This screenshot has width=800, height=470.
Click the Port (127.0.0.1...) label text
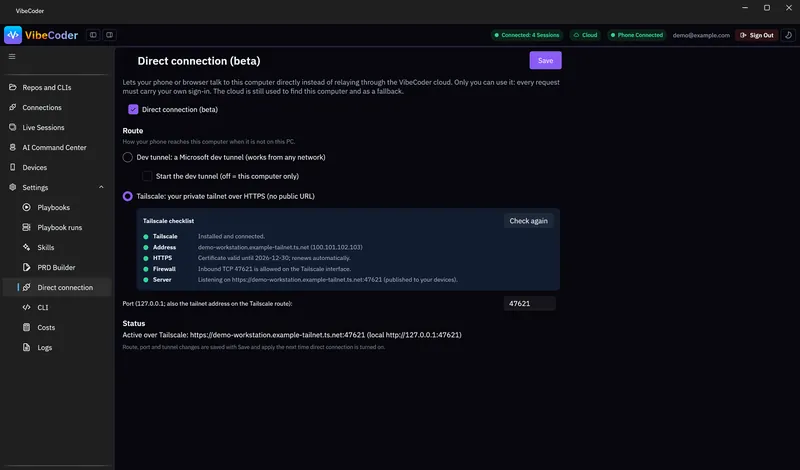207,304
